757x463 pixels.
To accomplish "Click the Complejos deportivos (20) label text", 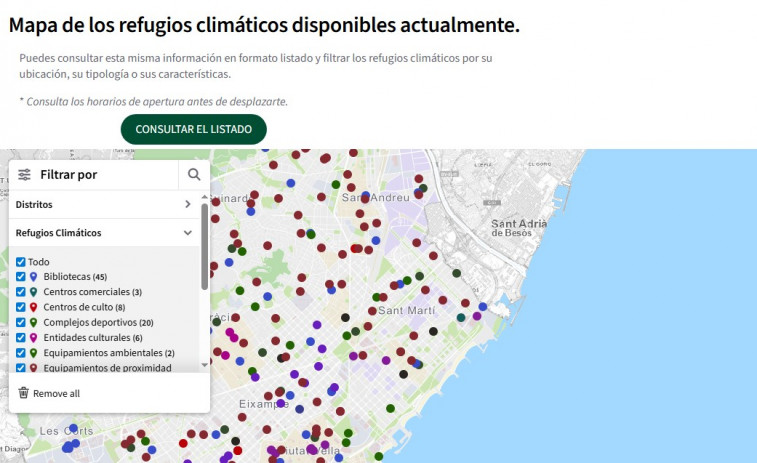I will coord(98,322).
